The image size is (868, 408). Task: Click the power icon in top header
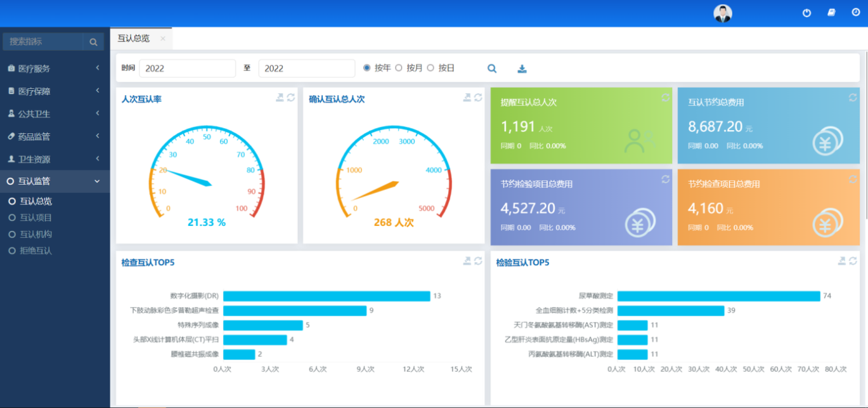tap(806, 13)
